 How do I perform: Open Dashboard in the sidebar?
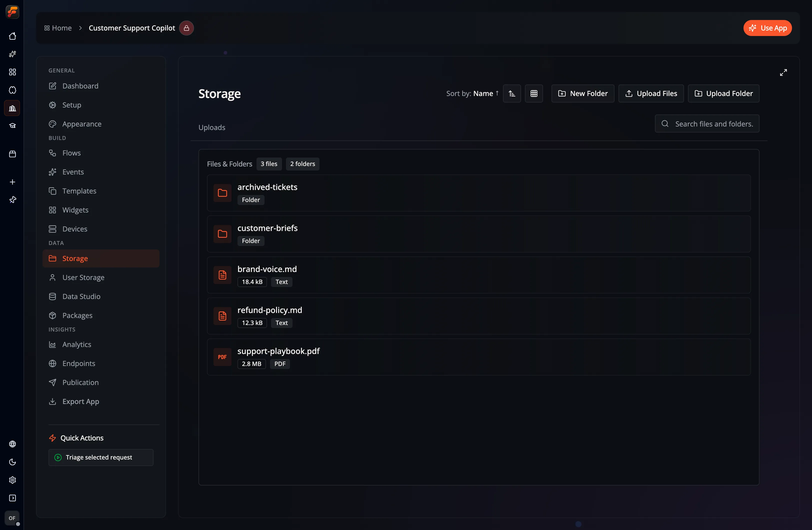point(101,86)
